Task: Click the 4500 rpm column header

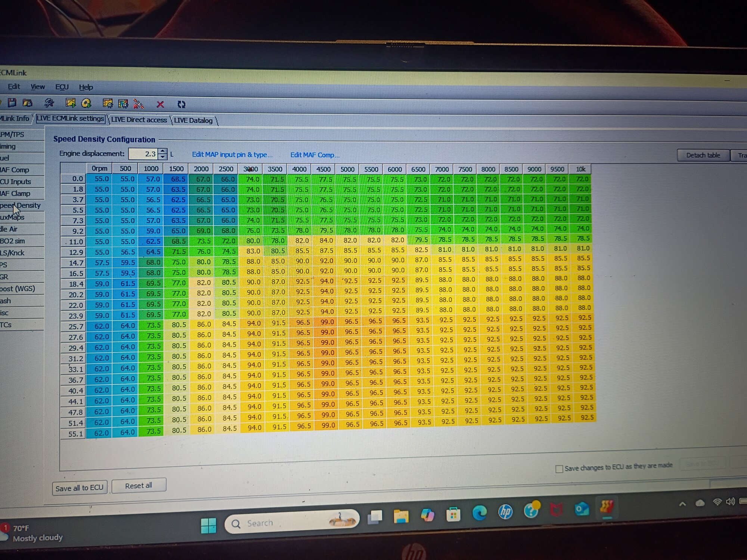Action: pos(323,169)
